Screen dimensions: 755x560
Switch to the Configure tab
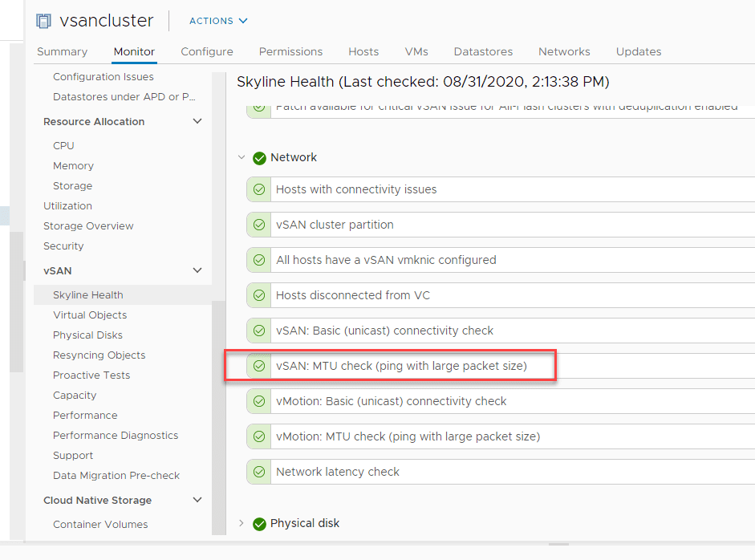click(x=207, y=51)
